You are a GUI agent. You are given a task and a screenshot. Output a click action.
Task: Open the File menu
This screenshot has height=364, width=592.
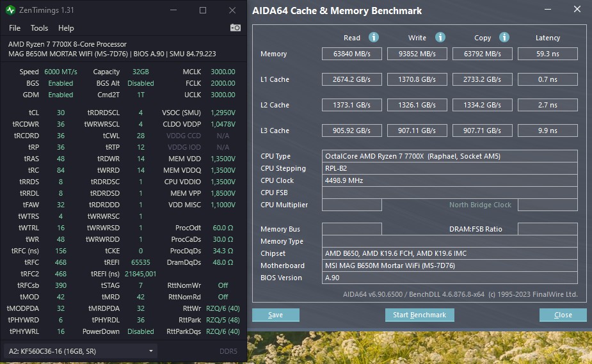tap(15, 28)
